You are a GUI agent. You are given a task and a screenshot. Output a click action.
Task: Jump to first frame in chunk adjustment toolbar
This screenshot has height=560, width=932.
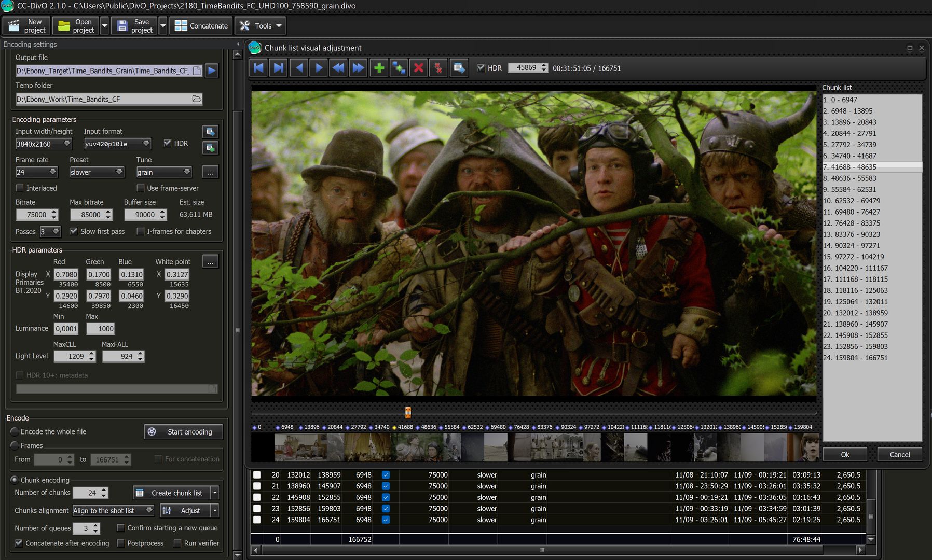259,68
